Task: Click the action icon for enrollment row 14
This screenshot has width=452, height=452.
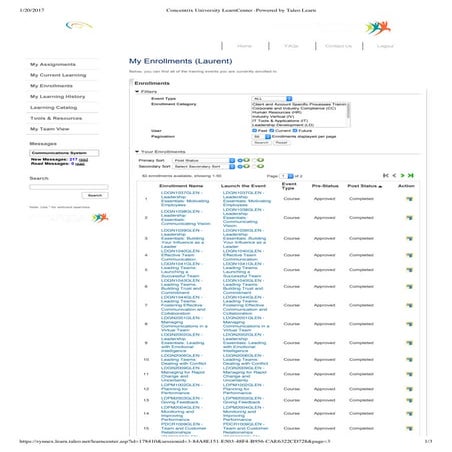Action: coord(409,413)
